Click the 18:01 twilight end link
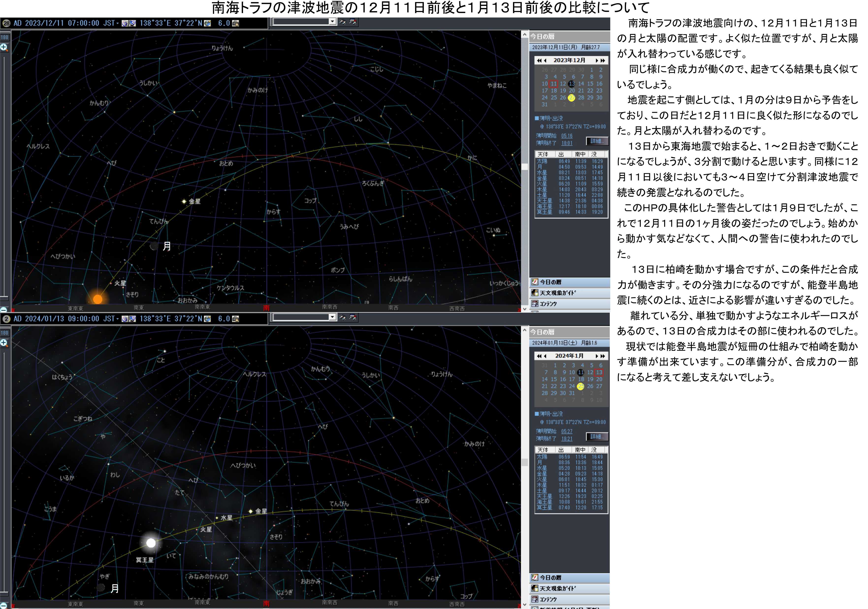The height and width of the screenshot is (609, 868). [x=567, y=143]
